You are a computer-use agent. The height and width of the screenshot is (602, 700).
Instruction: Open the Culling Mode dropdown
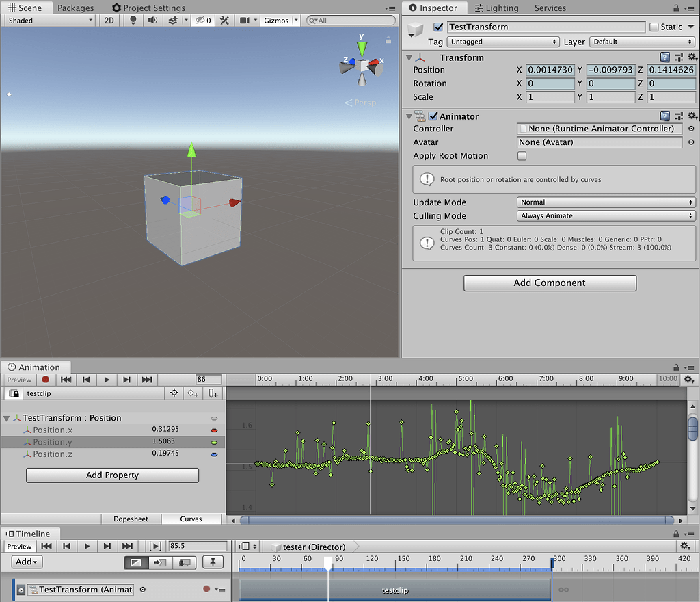[x=606, y=216]
